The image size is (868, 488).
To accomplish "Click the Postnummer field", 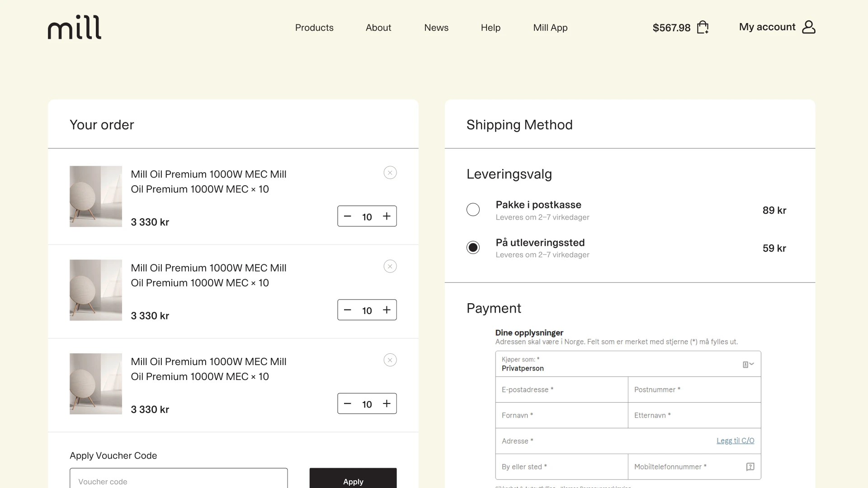I will point(694,389).
